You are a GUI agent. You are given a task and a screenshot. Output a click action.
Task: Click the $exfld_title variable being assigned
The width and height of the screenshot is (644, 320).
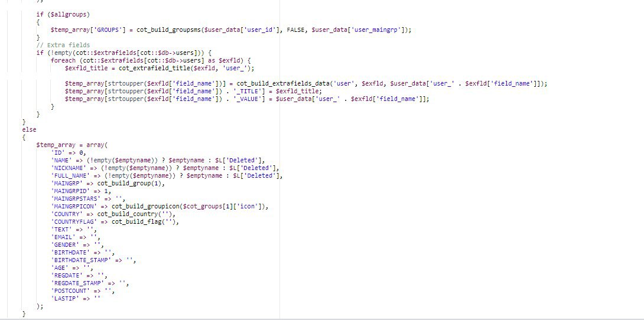point(86,68)
